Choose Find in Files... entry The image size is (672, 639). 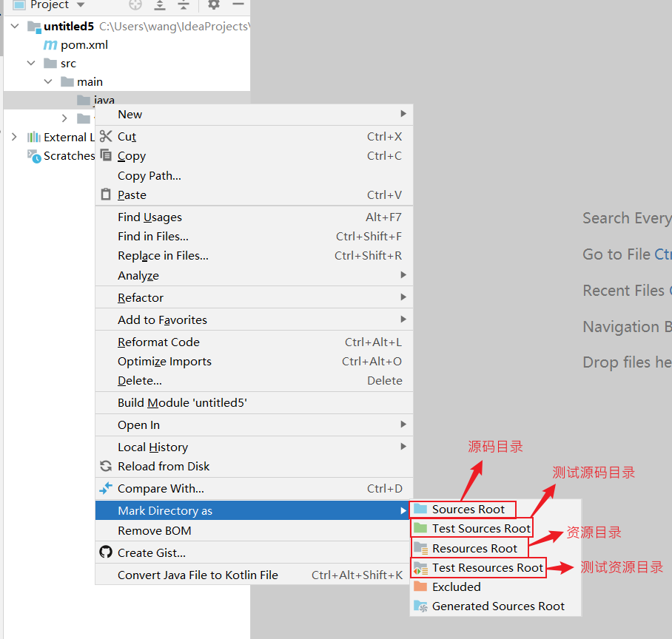tap(254, 237)
